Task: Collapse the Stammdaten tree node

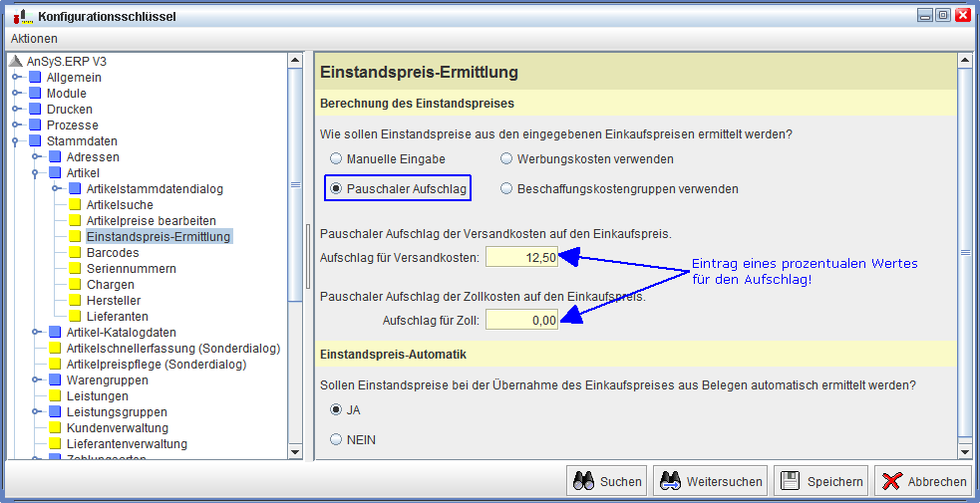Action: pos(16,141)
